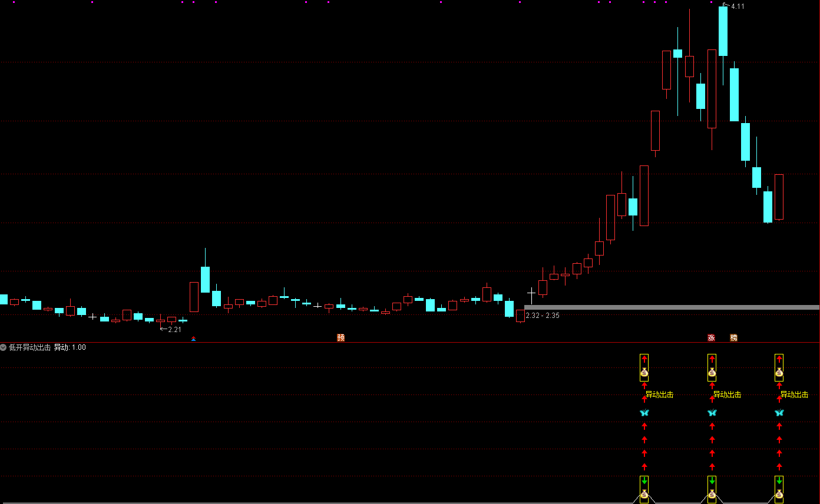Click the middle butterfly signal icon
Viewport: 820px width, 504px height.
[712, 413]
